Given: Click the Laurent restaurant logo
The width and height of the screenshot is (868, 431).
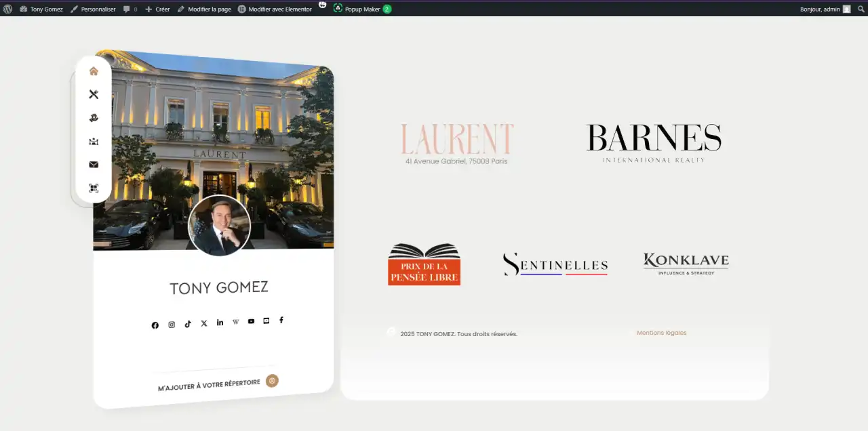Looking at the screenshot, I should 457,139.
